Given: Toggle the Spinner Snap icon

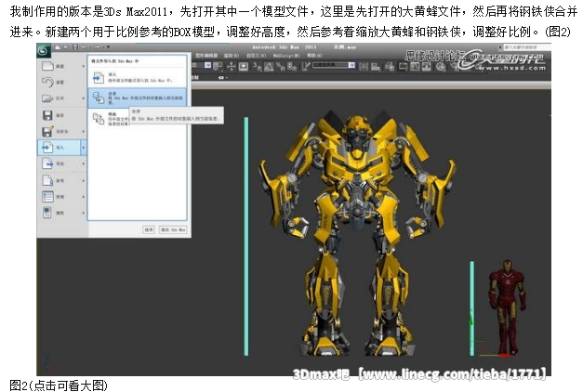Looking at the screenshot, I should [x=292, y=67].
